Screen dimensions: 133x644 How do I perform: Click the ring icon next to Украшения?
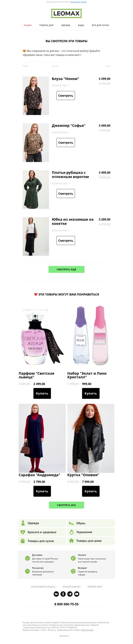point(71,532)
